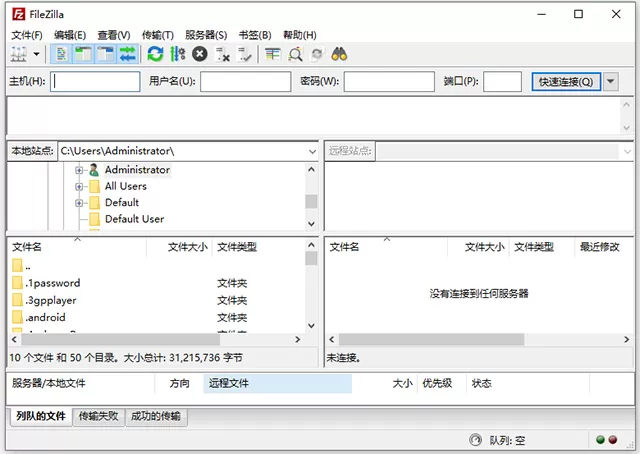This screenshot has width=640, height=454.
Task: Focus the 密码(W) password field
Action: point(389,82)
